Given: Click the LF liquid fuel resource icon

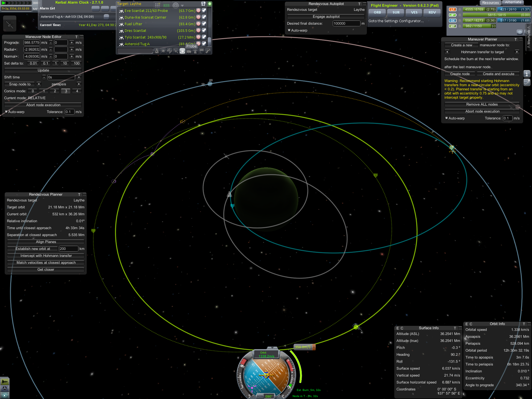Looking at the screenshot, I should click(452, 9).
